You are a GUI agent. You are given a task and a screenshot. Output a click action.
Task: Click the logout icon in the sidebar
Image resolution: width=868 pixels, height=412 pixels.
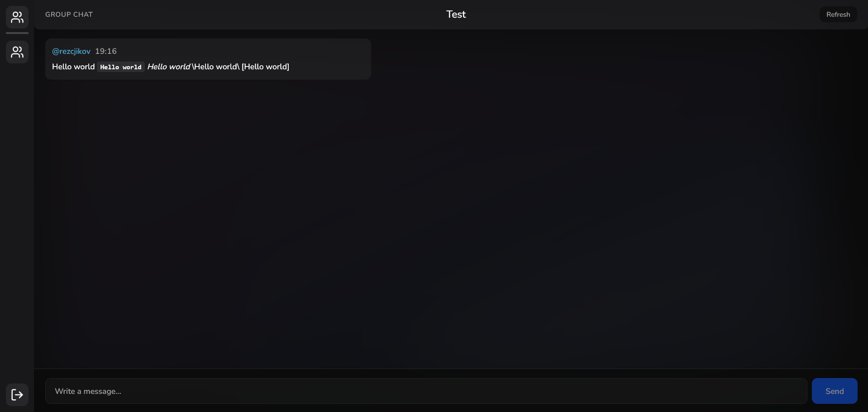click(x=17, y=395)
